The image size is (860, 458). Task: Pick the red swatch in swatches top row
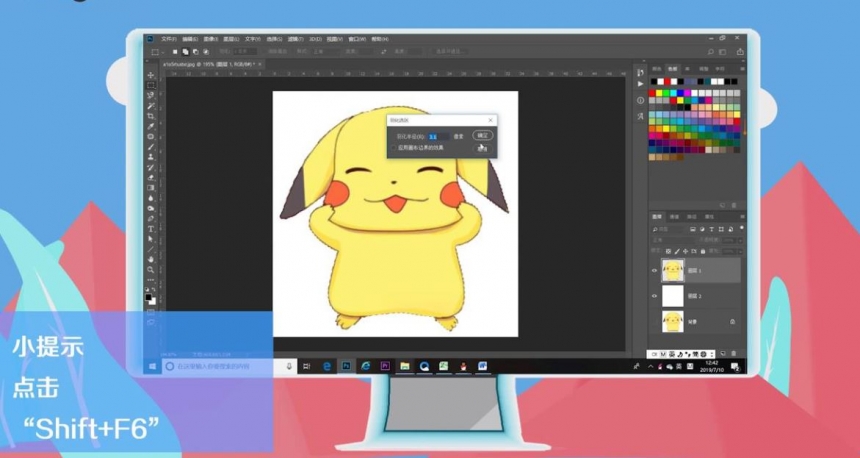[x=667, y=82]
